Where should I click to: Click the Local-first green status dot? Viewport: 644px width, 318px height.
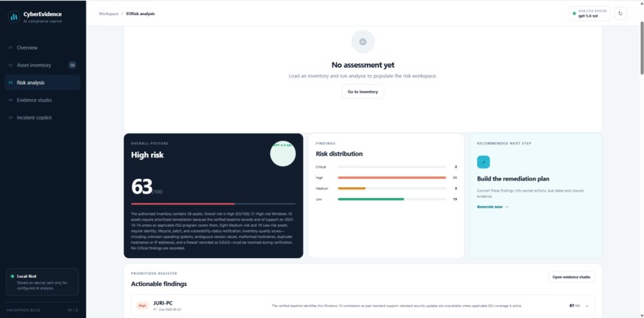click(x=12, y=276)
